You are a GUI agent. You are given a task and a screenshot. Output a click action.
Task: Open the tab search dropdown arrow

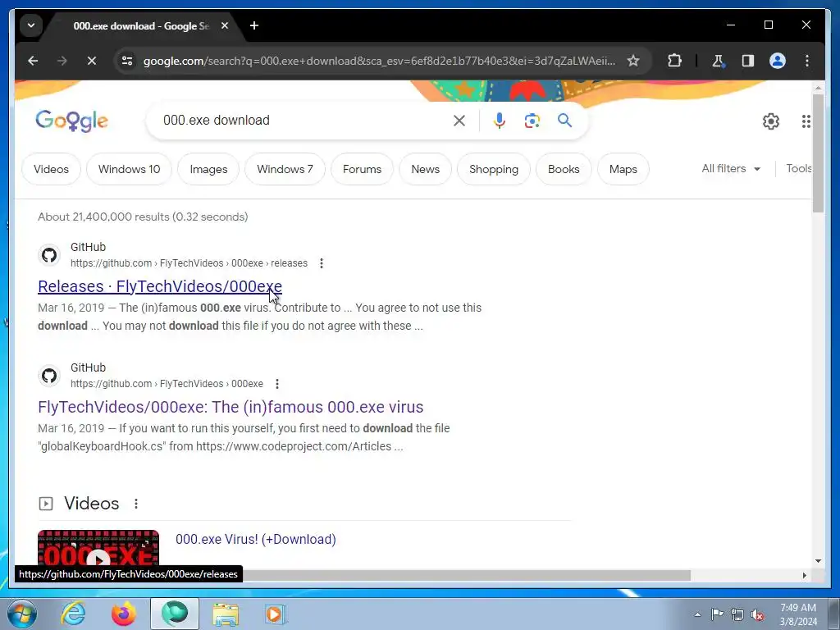click(31, 25)
